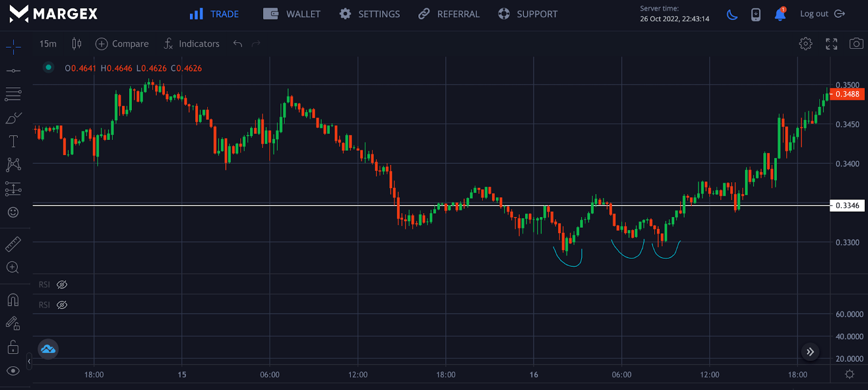This screenshot has width=868, height=390.
Task: Toggle visibility of second RSI indicator
Action: [x=62, y=305]
